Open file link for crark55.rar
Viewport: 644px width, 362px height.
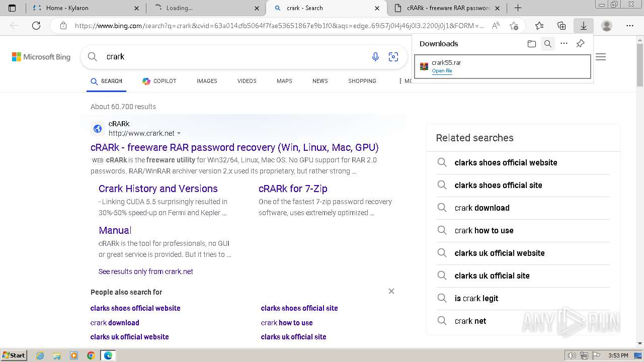pos(442,71)
